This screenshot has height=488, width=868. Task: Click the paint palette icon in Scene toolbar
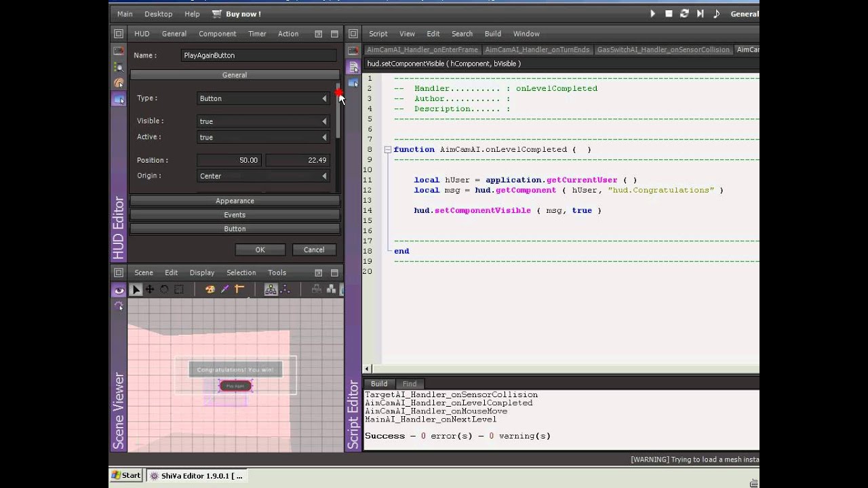(x=210, y=289)
